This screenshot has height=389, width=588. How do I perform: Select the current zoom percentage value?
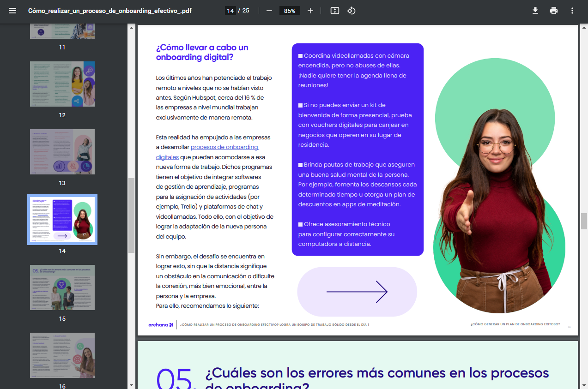pos(289,10)
